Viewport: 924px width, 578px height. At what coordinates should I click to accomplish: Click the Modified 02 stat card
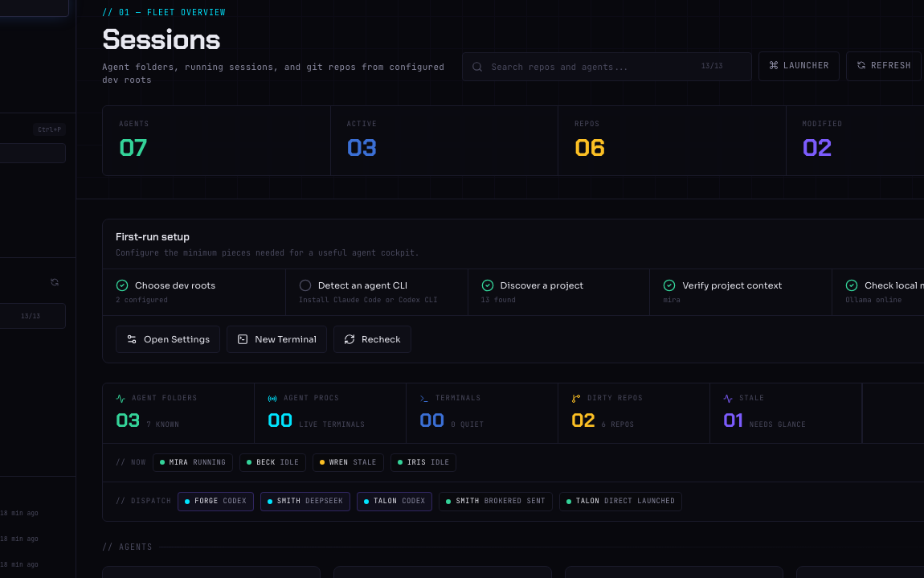coord(855,141)
